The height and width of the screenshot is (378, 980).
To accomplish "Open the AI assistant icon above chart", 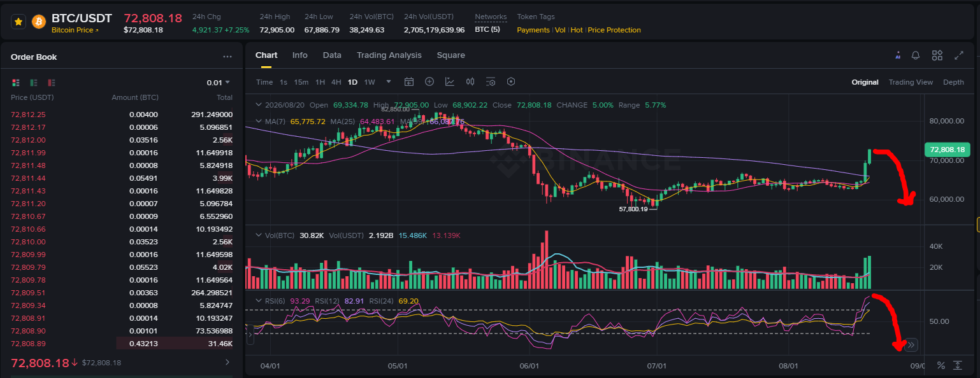I will (898, 55).
